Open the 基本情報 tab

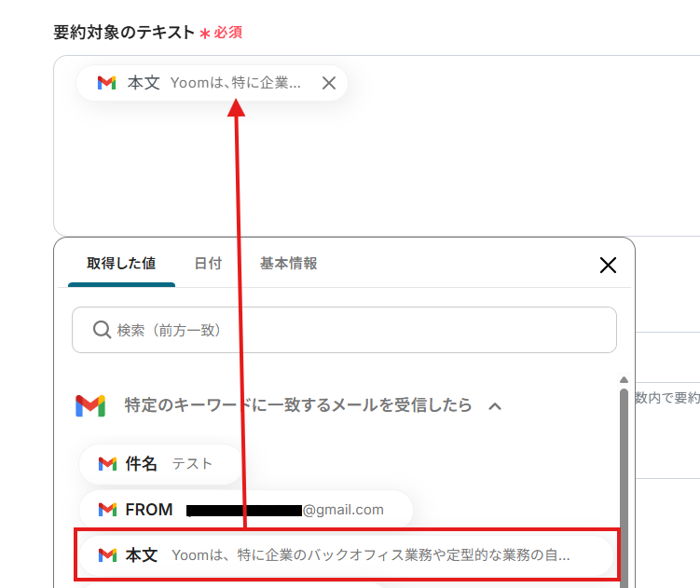click(x=288, y=264)
